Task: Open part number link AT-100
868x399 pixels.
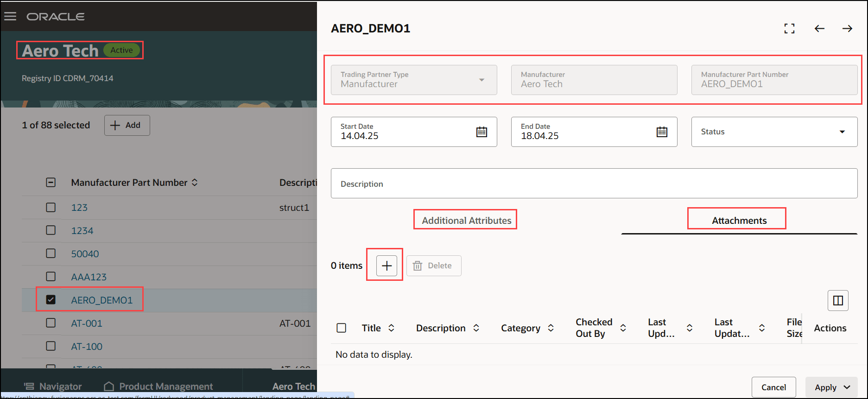Action: pyautogui.click(x=87, y=347)
